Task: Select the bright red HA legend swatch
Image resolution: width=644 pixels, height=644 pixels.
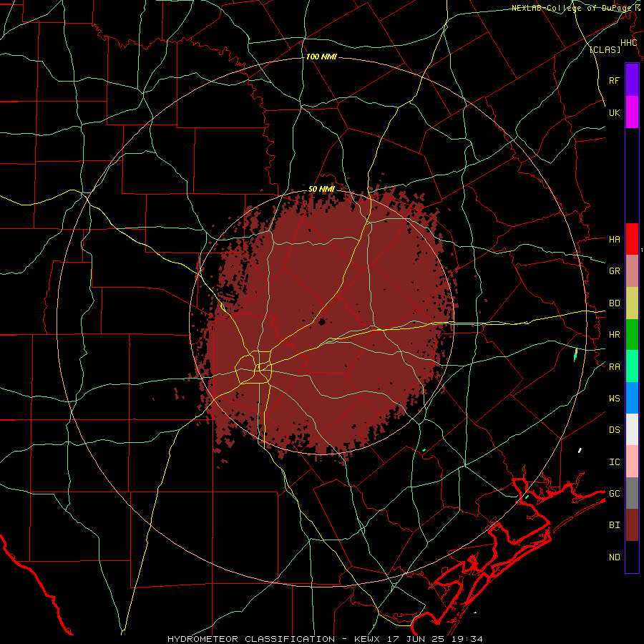Action: (632, 239)
